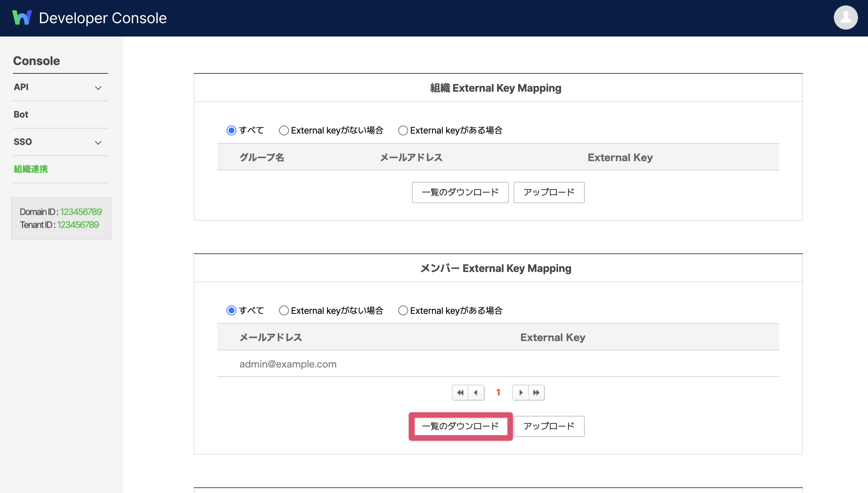Click the Domain ID value 123456789
This screenshot has height=493, width=868.
pos(81,212)
